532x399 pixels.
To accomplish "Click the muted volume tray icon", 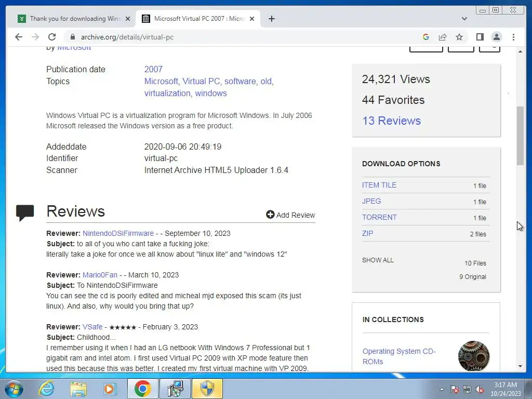I will pos(480,389).
